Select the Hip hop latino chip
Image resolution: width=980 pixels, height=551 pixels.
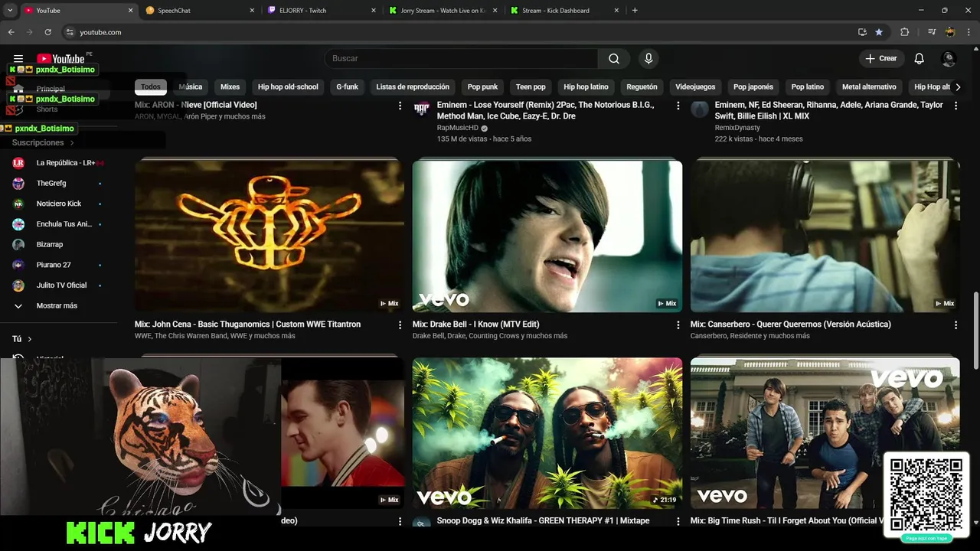[x=586, y=87]
